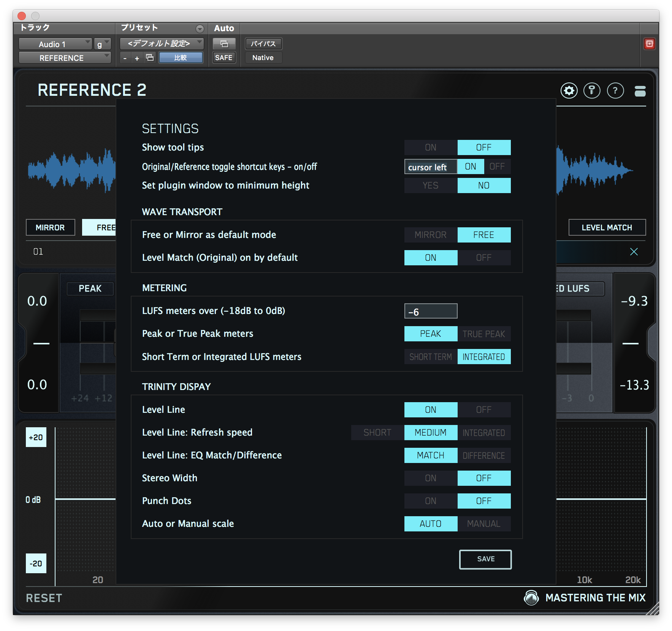Click the duplicate icon under Auto

point(224,44)
